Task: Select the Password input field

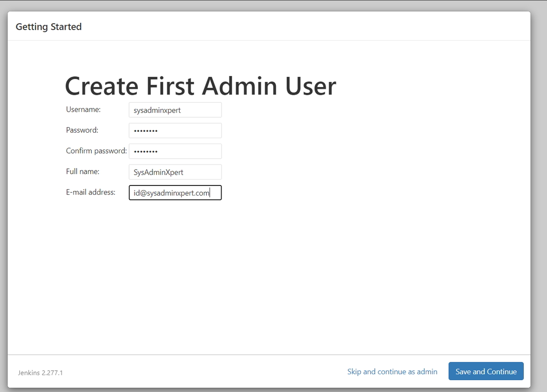Action: point(175,130)
